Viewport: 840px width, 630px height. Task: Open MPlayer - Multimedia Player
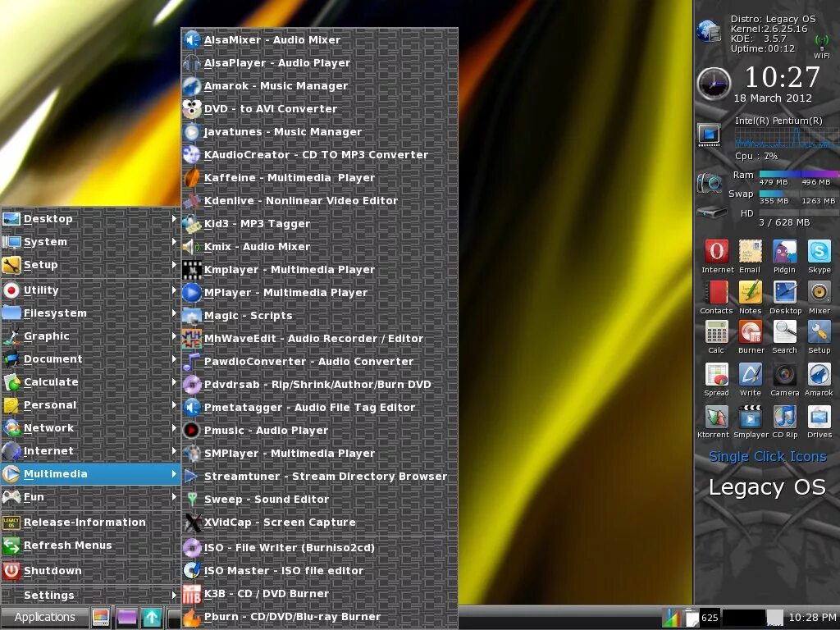[319, 293]
